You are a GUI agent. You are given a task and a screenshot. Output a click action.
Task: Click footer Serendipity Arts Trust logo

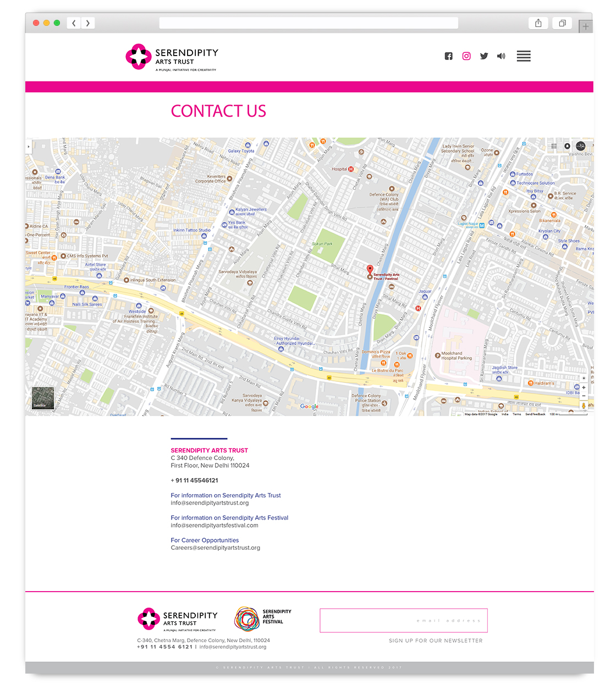[178, 620]
